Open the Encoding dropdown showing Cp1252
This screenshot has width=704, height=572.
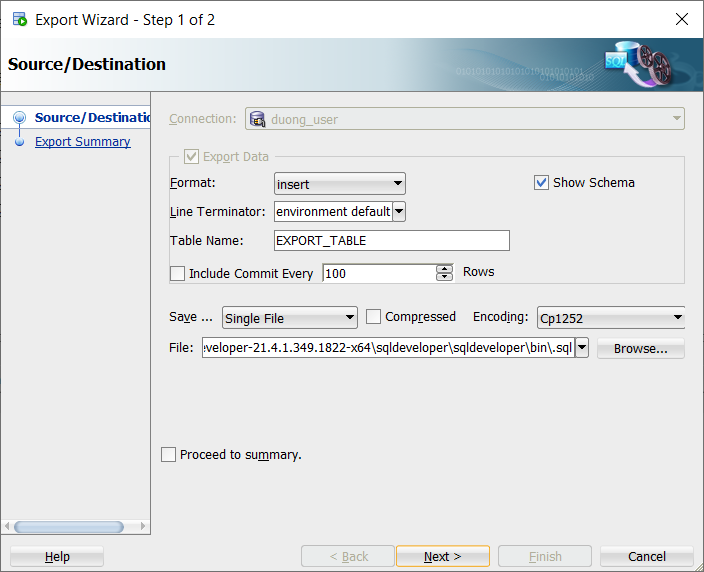click(611, 318)
